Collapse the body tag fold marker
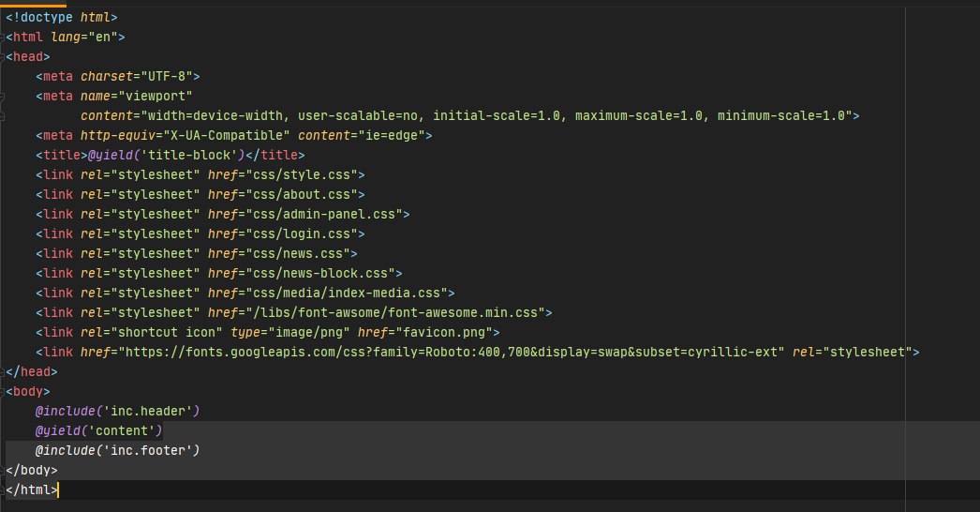980x512 pixels. (x=3, y=392)
